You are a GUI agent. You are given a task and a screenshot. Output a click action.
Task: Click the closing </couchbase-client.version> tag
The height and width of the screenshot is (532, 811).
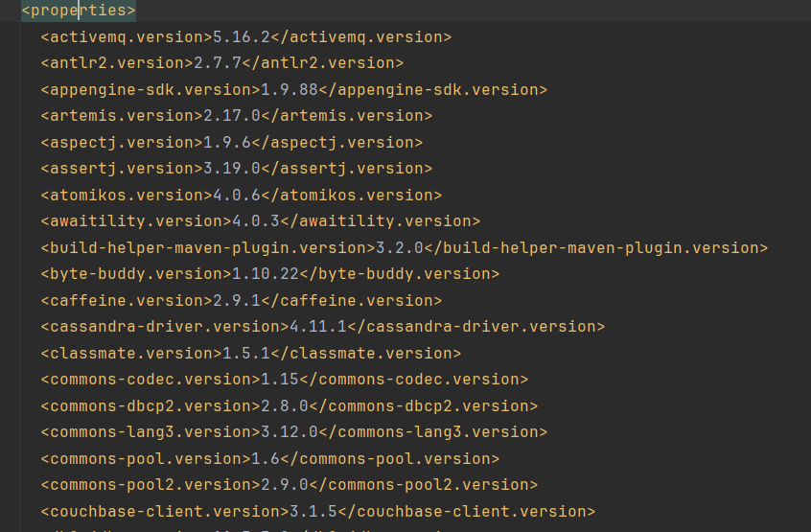tap(467, 512)
